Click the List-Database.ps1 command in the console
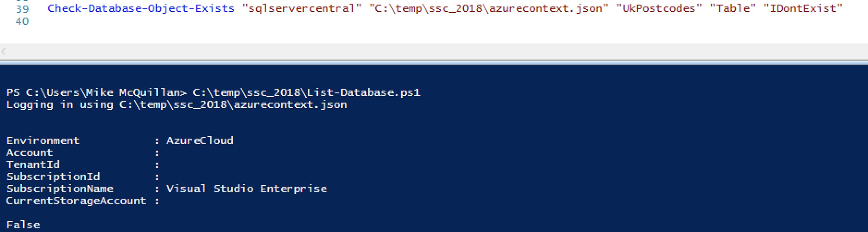 306,92
